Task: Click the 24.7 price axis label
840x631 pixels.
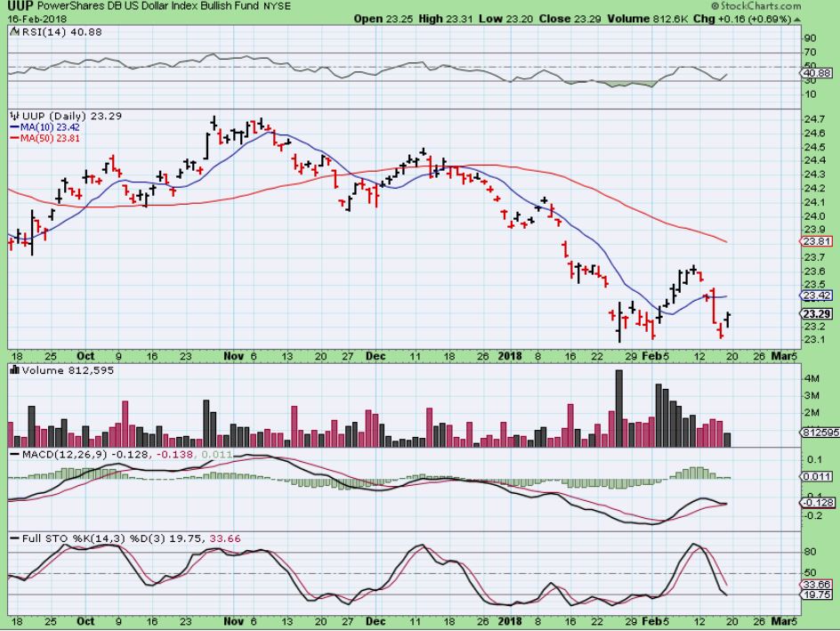Action: point(814,119)
